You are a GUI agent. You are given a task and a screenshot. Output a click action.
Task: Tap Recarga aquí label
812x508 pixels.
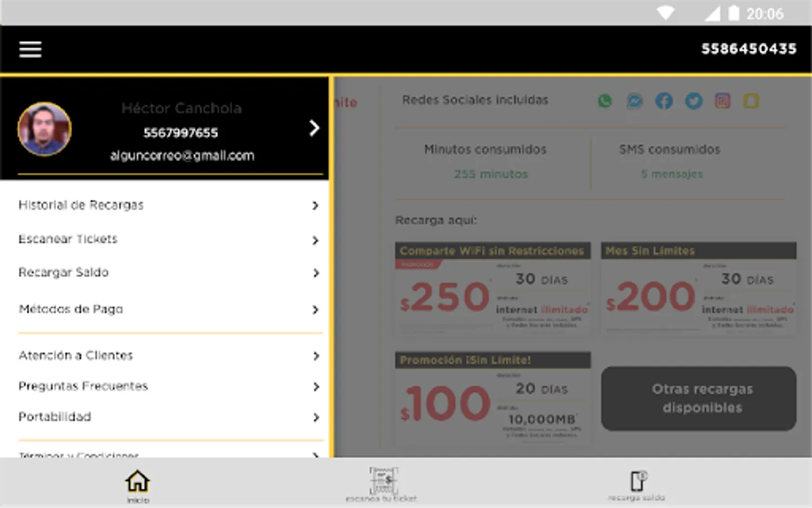(x=436, y=220)
